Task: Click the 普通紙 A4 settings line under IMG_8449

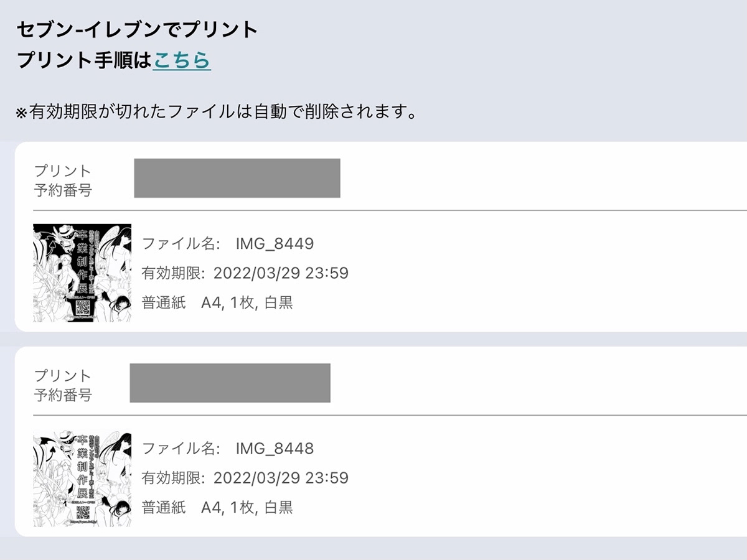Action: tap(217, 303)
